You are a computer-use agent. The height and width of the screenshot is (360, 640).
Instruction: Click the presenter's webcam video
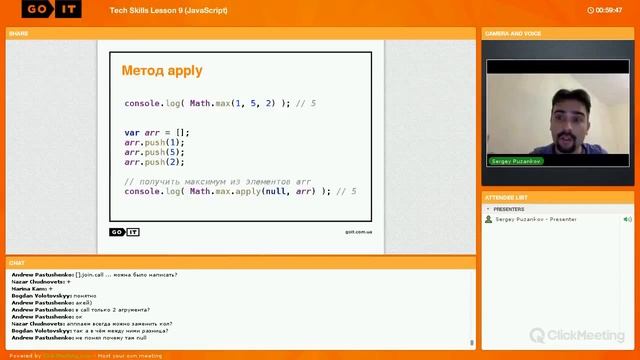pyautogui.click(x=558, y=113)
